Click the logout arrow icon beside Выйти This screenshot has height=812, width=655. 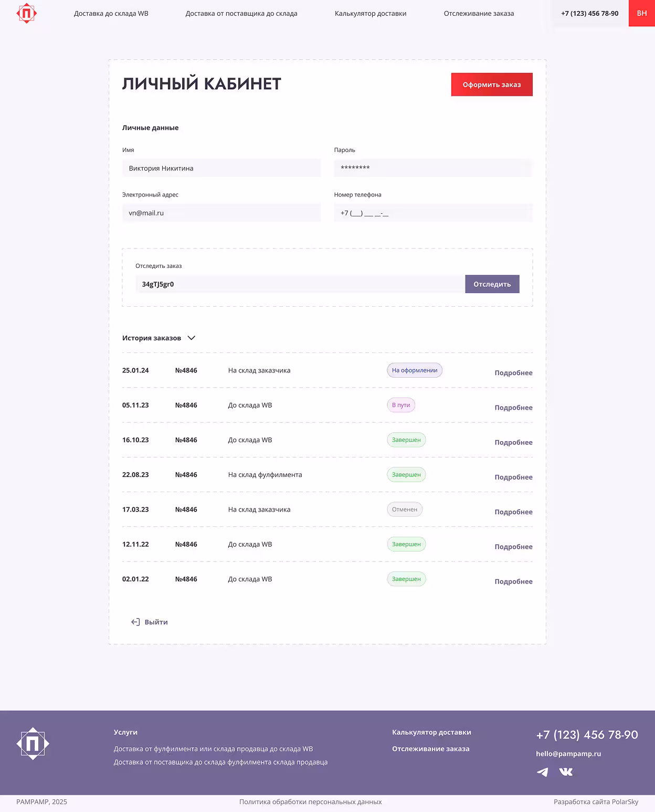tap(135, 622)
